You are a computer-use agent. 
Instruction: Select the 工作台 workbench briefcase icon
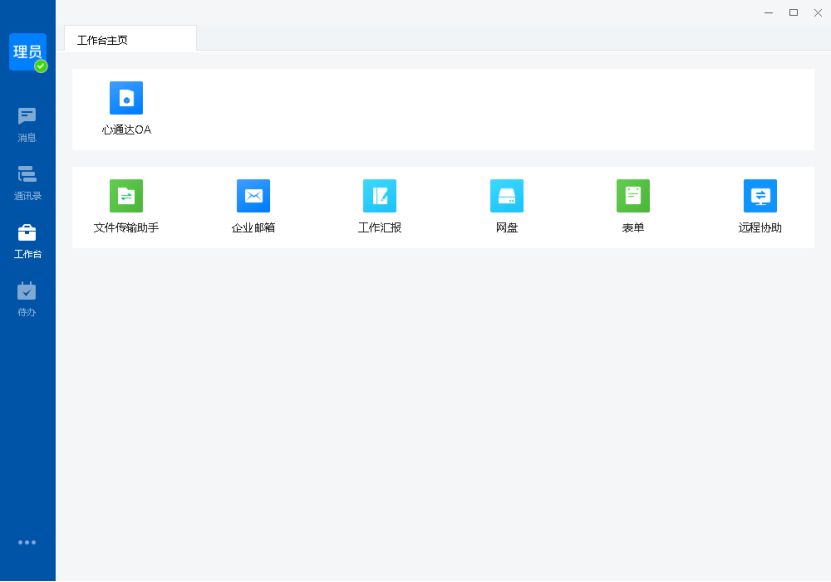(27, 233)
